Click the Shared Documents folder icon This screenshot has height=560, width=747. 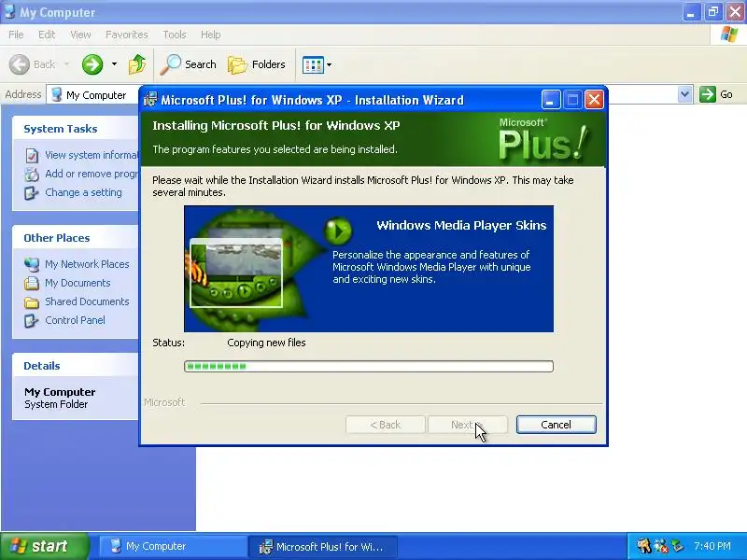pos(32,301)
